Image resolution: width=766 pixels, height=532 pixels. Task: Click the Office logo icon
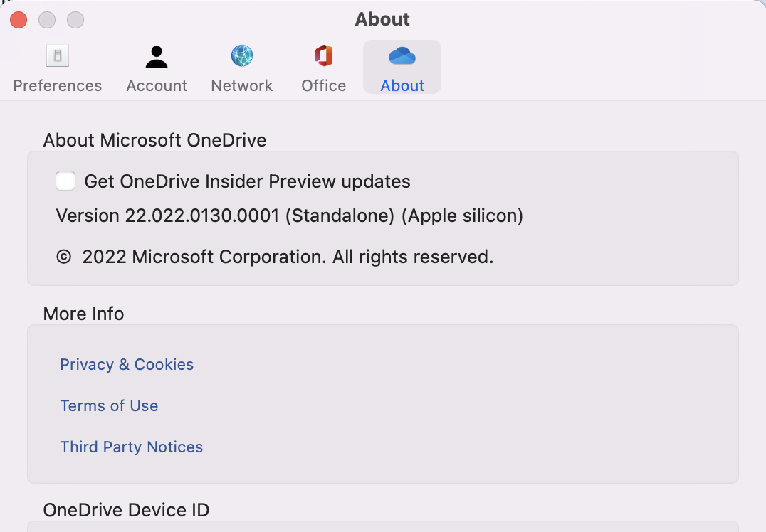click(x=323, y=56)
